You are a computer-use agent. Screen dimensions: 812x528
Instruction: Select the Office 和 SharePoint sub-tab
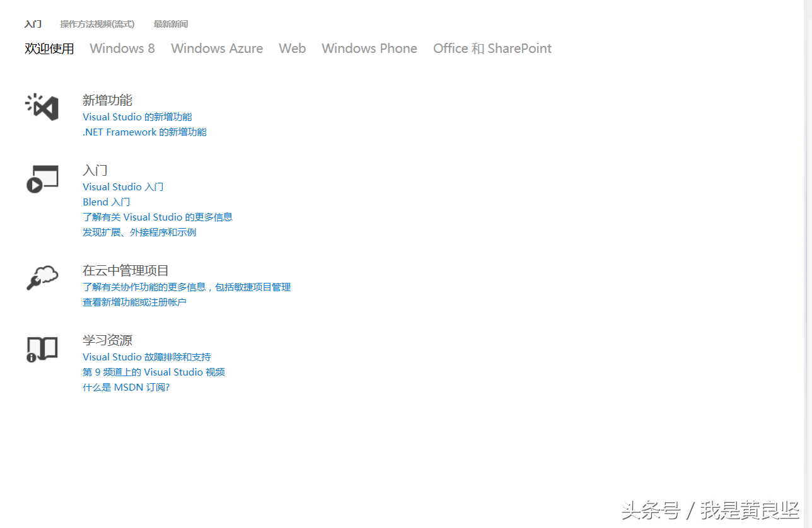492,49
